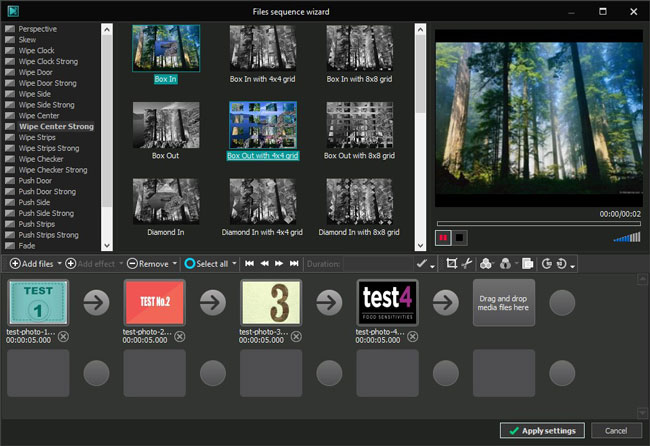Select the number 3 photo thumbnail
Viewport: 650px width, 446px height.
(x=271, y=302)
